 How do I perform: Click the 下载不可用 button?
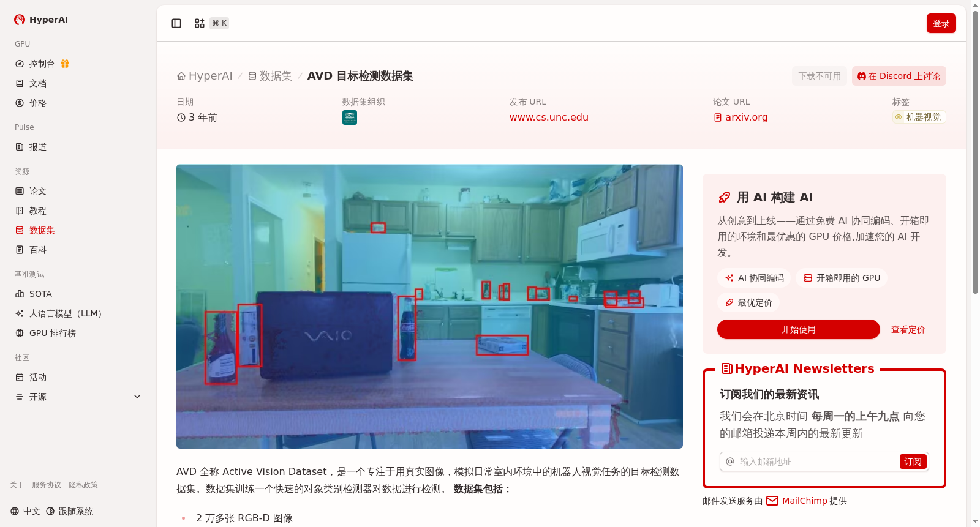point(820,76)
